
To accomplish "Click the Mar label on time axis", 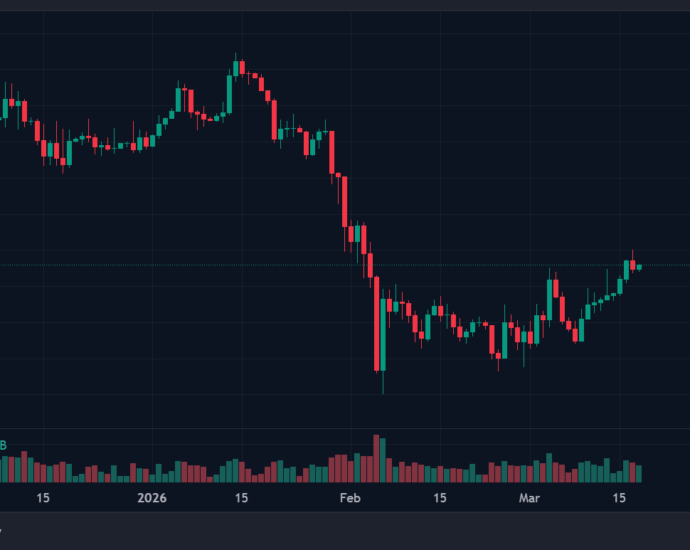I will click(529, 497).
